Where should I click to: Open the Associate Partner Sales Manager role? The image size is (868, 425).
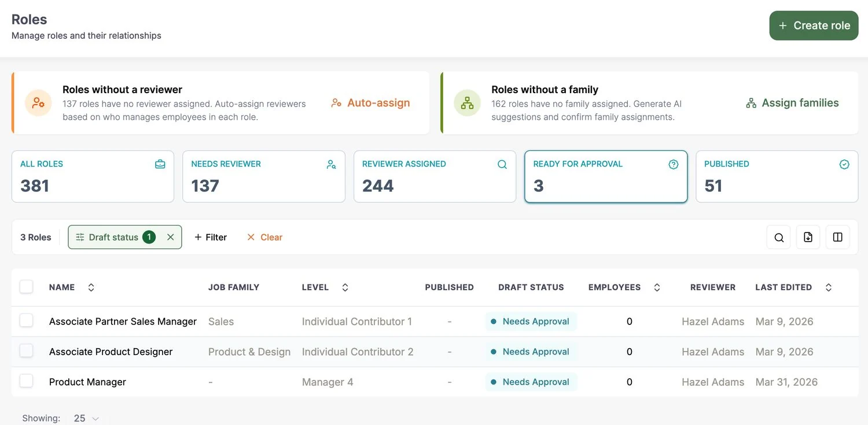pyautogui.click(x=123, y=321)
